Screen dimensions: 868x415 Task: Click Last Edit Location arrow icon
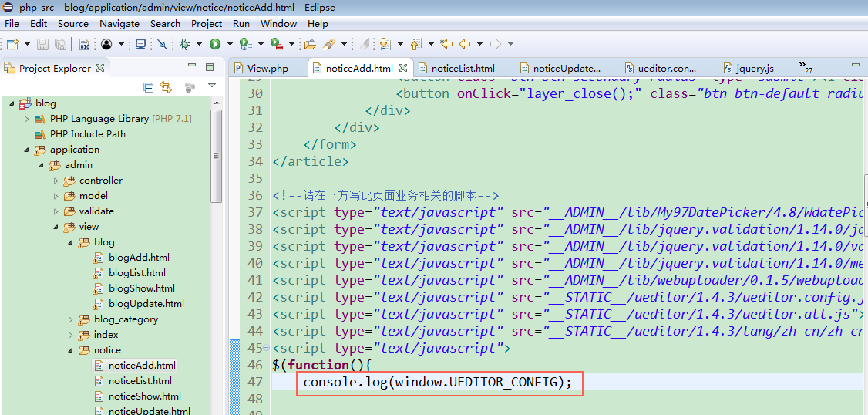click(x=446, y=44)
